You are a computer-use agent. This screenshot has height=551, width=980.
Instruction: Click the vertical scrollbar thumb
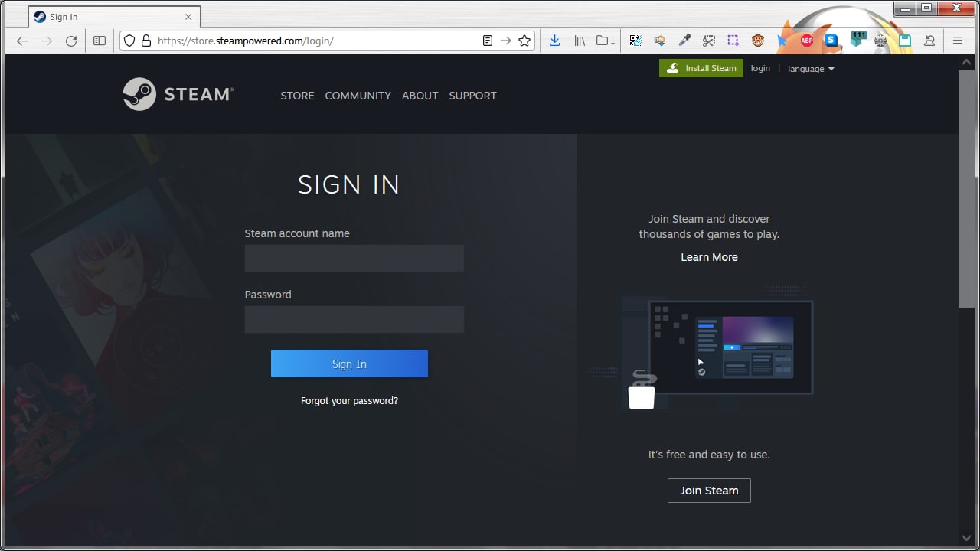click(x=965, y=189)
